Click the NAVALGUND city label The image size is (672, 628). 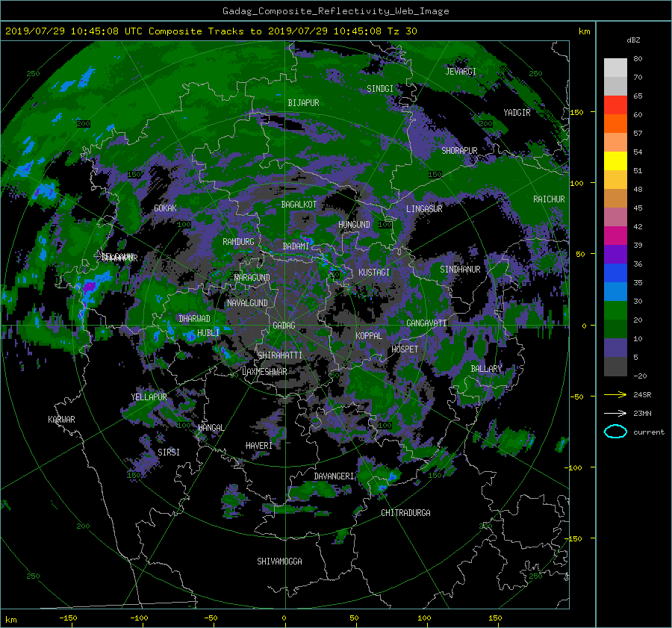[x=247, y=302]
